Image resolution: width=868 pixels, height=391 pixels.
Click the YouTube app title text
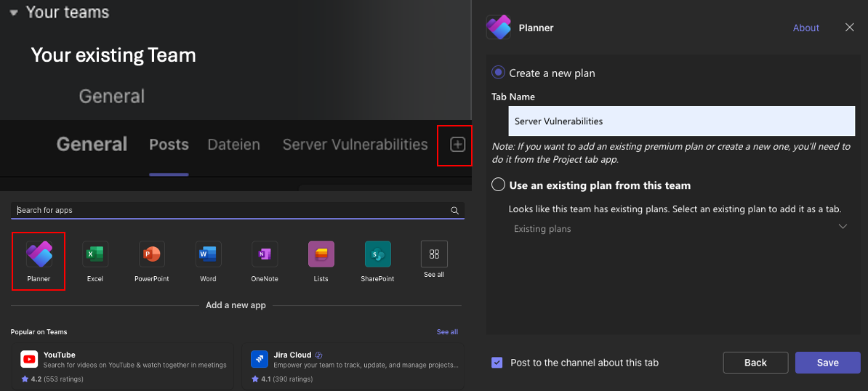click(59, 355)
